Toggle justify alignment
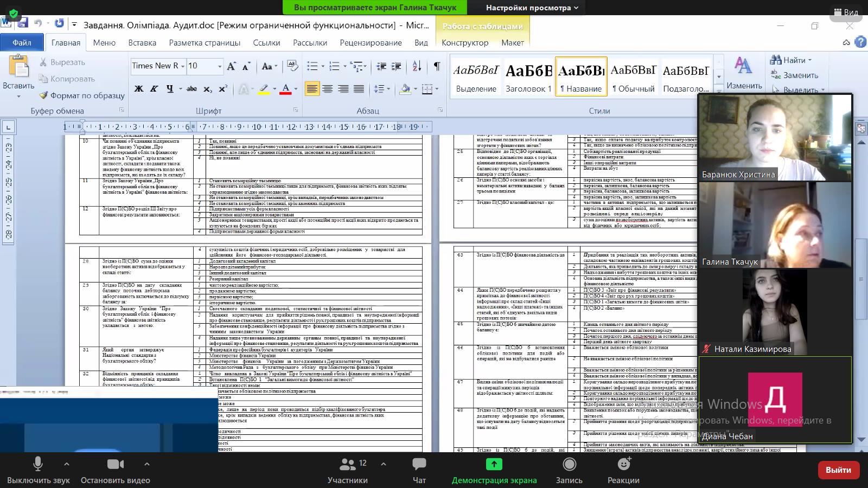Screen dimensions: 868x488 (359, 88)
